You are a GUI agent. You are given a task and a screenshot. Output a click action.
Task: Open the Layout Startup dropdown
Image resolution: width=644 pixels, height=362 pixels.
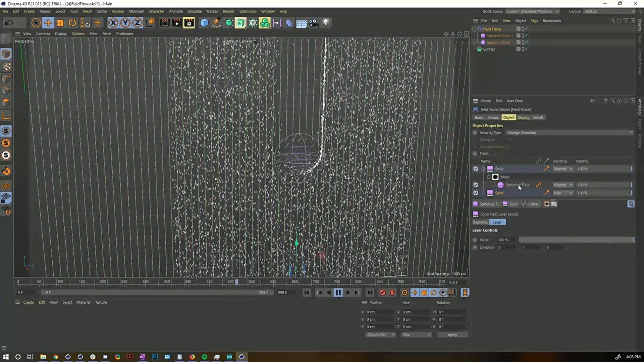tap(609, 11)
